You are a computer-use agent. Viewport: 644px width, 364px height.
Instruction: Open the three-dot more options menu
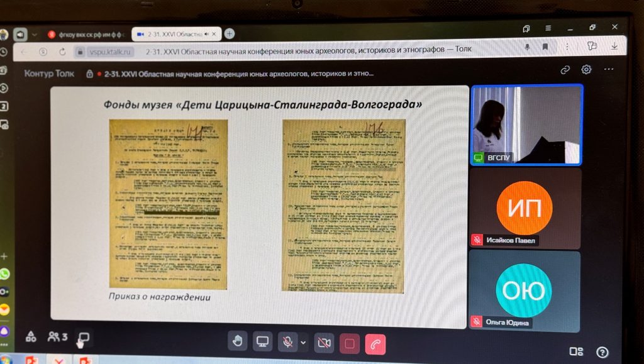tap(608, 69)
